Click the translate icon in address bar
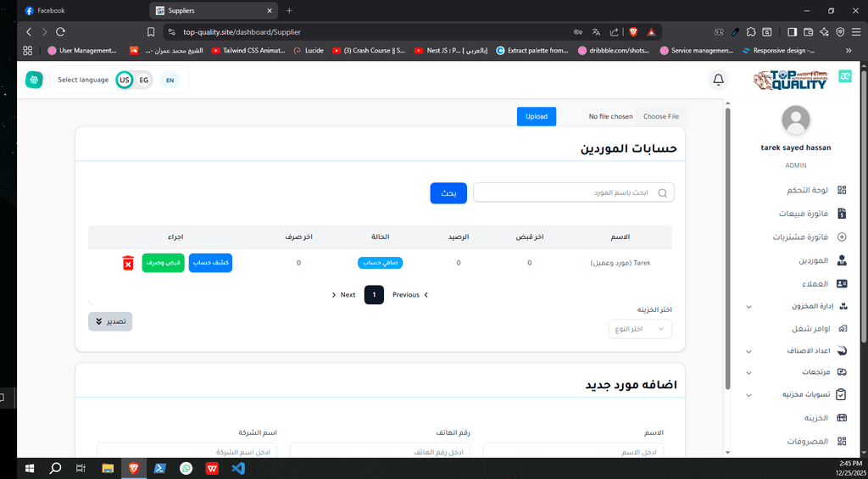This screenshot has width=868, height=479. pos(596,32)
